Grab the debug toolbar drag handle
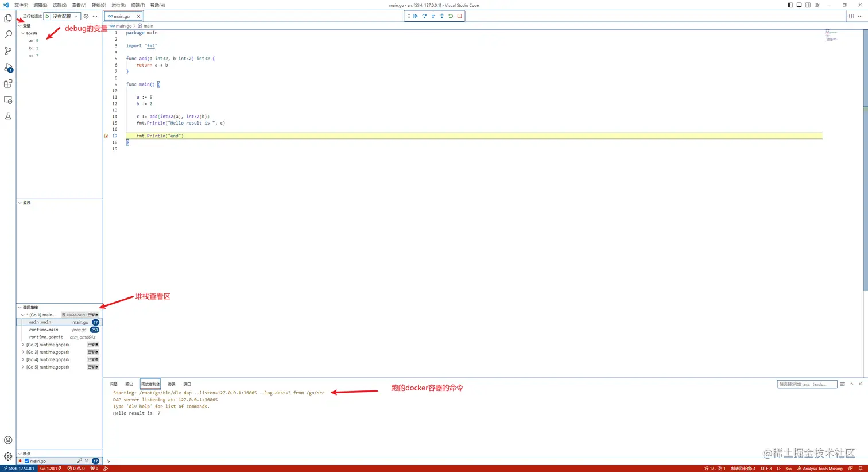868x472 pixels. tap(409, 16)
